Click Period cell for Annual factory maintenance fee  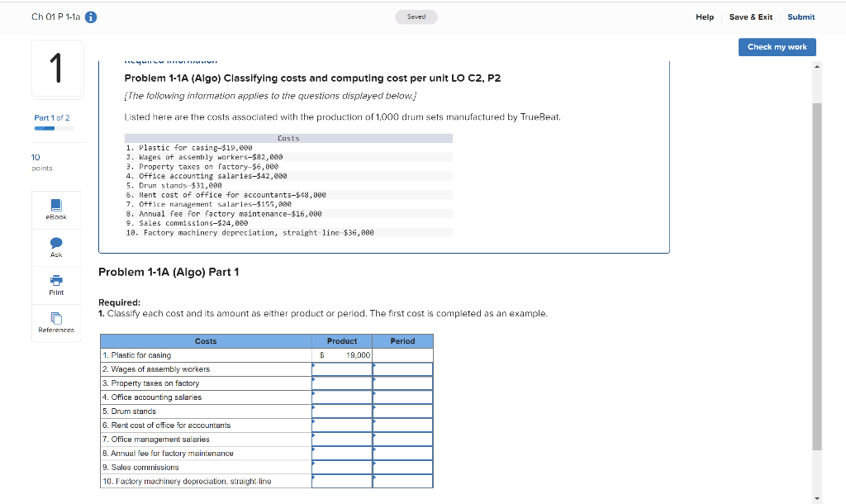click(402, 454)
